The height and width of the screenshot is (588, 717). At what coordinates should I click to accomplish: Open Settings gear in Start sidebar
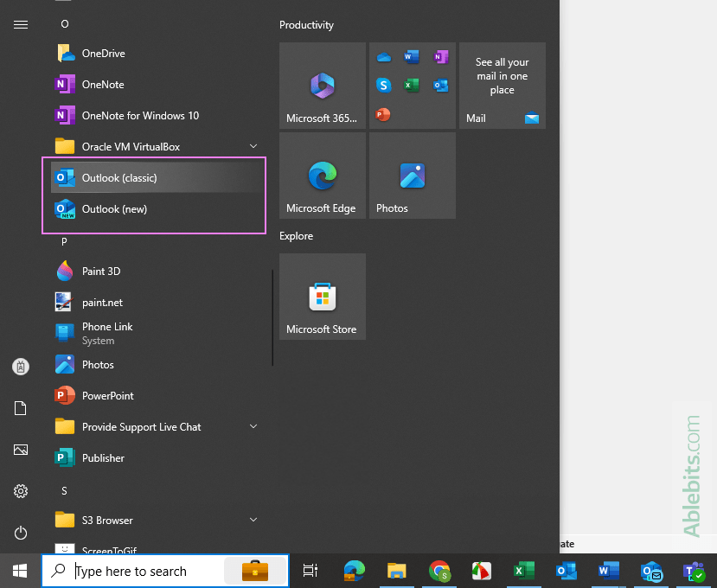click(x=21, y=491)
